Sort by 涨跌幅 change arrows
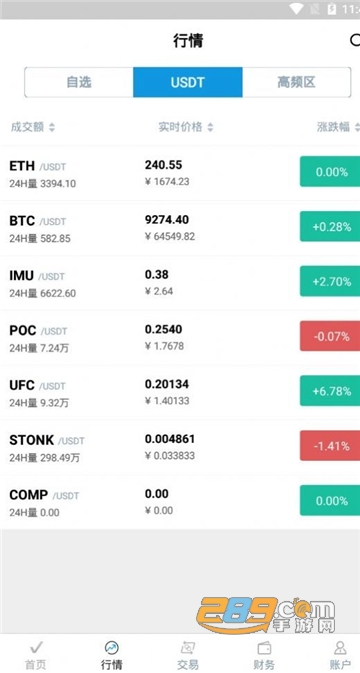 pyautogui.click(x=357, y=127)
